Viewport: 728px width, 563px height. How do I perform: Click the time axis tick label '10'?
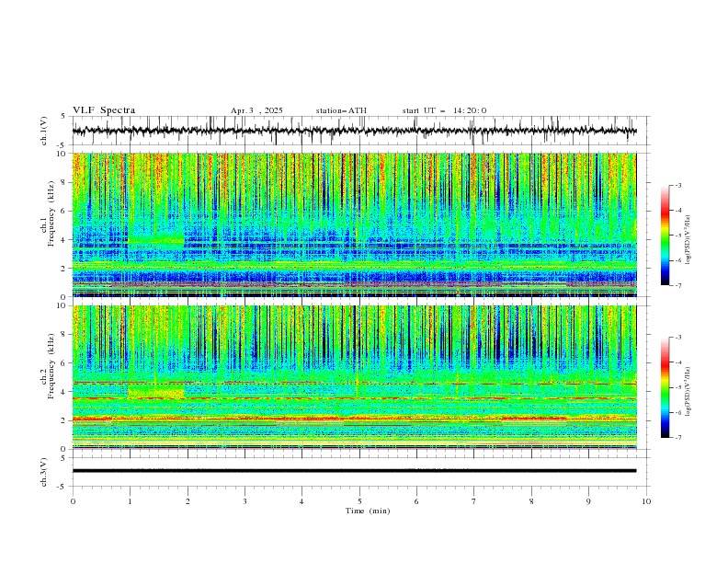click(x=646, y=501)
